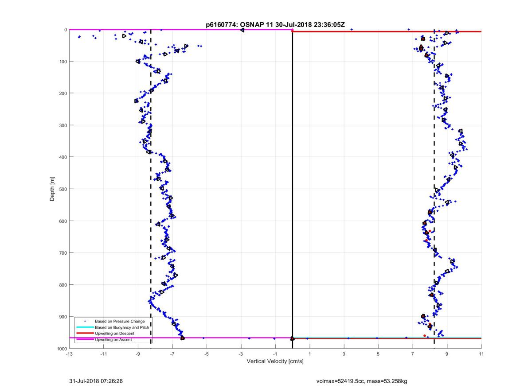
Task: Click the x-axis tick label '-13'
Action: pyautogui.click(x=69, y=354)
